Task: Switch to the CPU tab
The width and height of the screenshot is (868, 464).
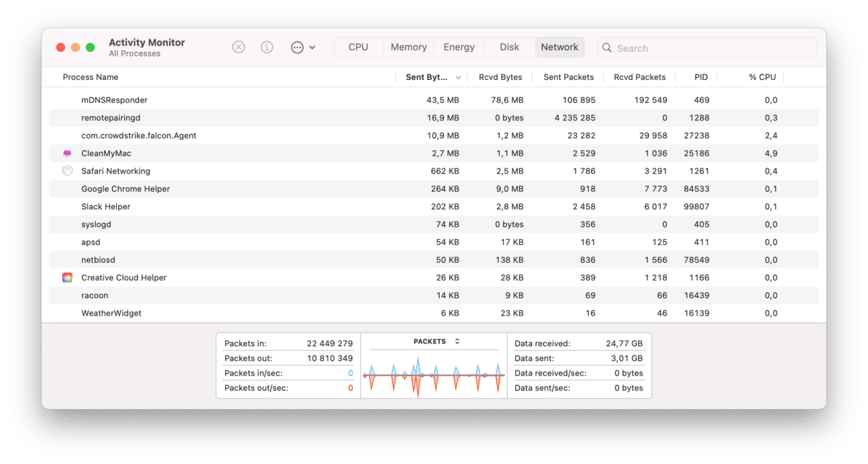Action: pos(358,47)
